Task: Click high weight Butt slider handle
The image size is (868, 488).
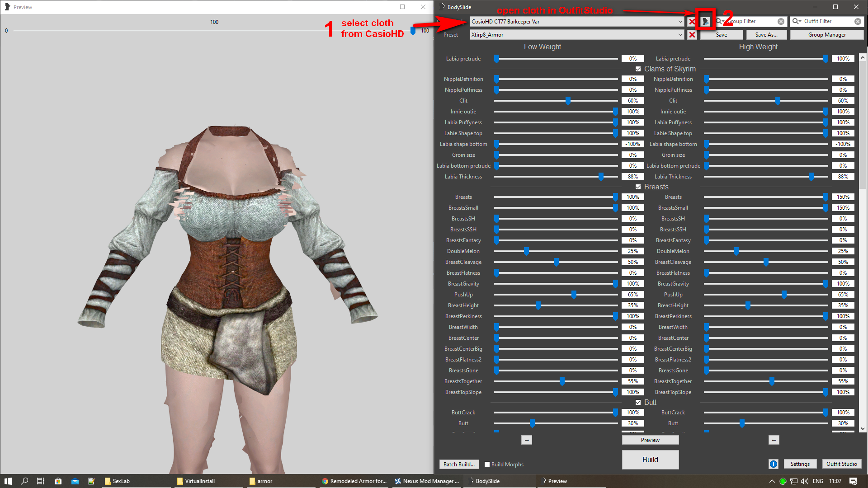Action: click(742, 423)
